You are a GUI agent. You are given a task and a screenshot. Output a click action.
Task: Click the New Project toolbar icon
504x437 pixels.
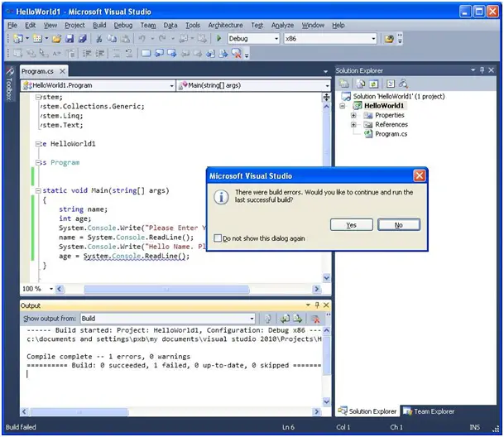[x=18, y=39]
